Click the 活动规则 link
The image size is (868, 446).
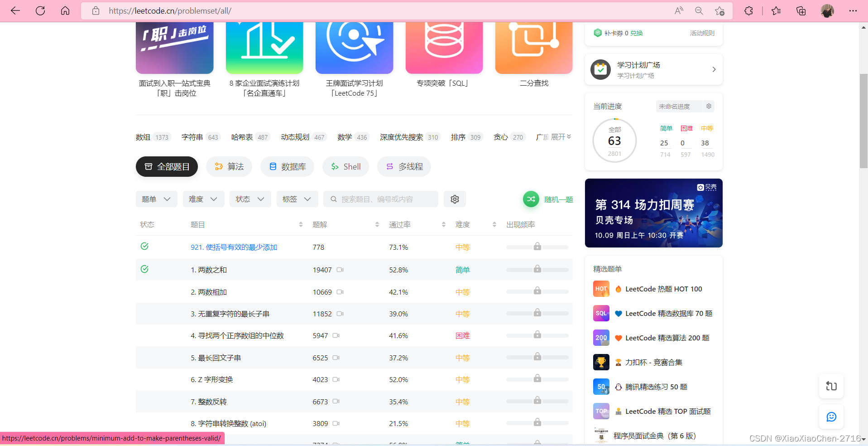coord(702,33)
